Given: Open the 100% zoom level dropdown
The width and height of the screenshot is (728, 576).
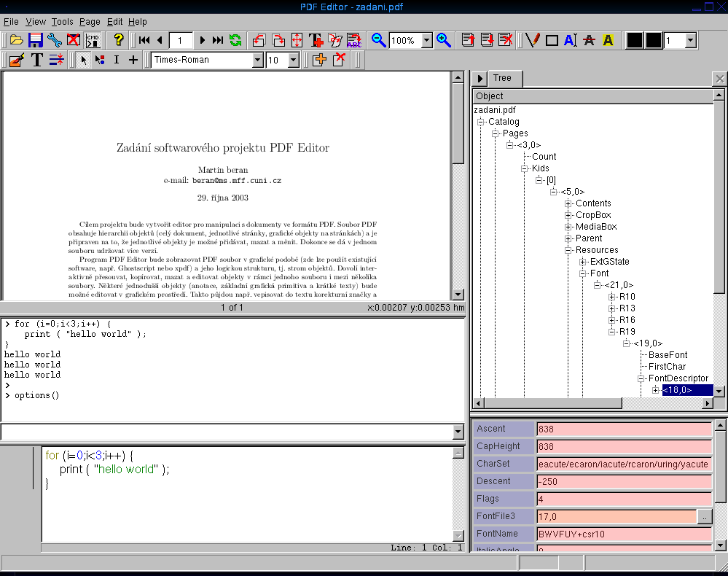Looking at the screenshot, I should point(427,40).
